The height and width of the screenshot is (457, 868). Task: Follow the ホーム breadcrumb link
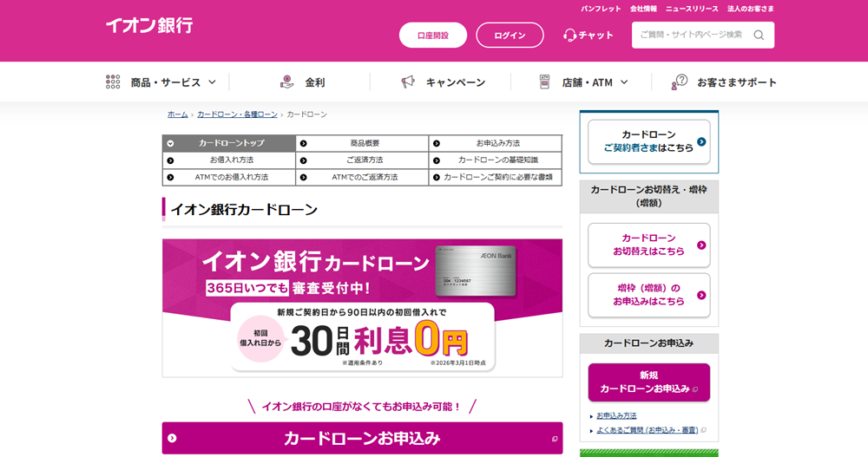tap(177, 114)
